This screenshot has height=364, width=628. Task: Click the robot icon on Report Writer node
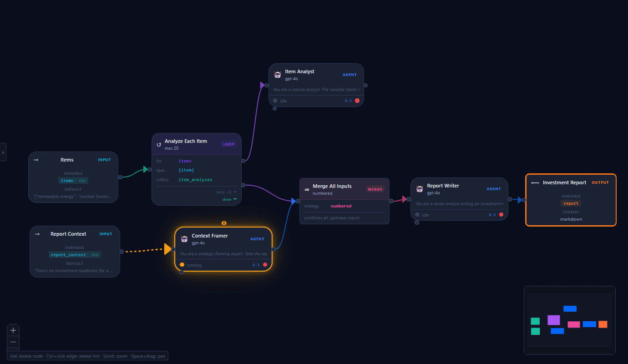pyautogui.click(x=420, y=188)
